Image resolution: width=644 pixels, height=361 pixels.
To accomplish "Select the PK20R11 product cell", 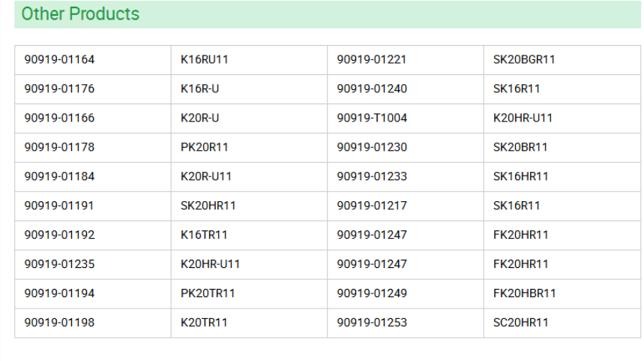I will [x=204, y=148].
